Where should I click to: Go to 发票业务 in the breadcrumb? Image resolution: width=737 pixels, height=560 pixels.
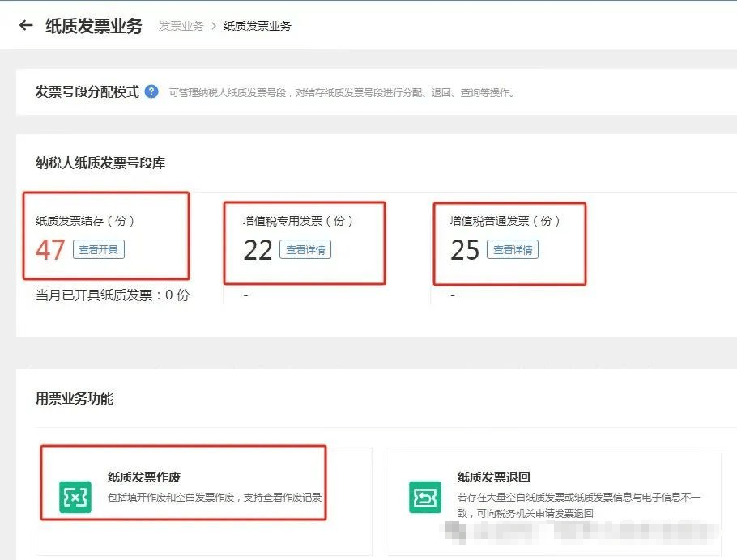click(181, 26)
